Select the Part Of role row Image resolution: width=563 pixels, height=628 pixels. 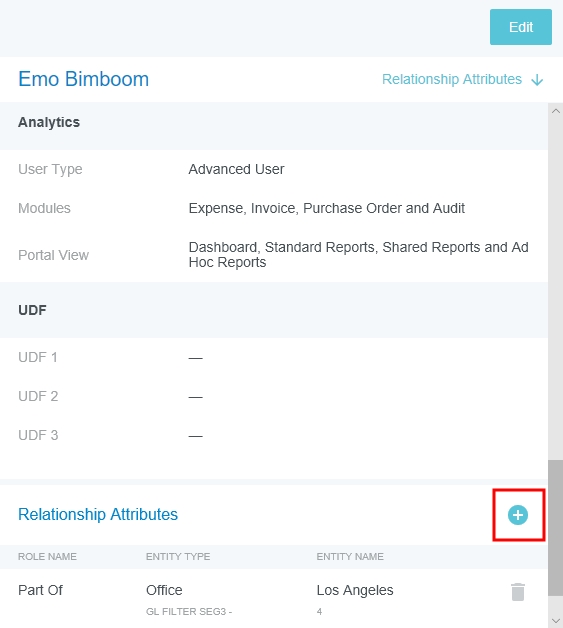point(274,598)
